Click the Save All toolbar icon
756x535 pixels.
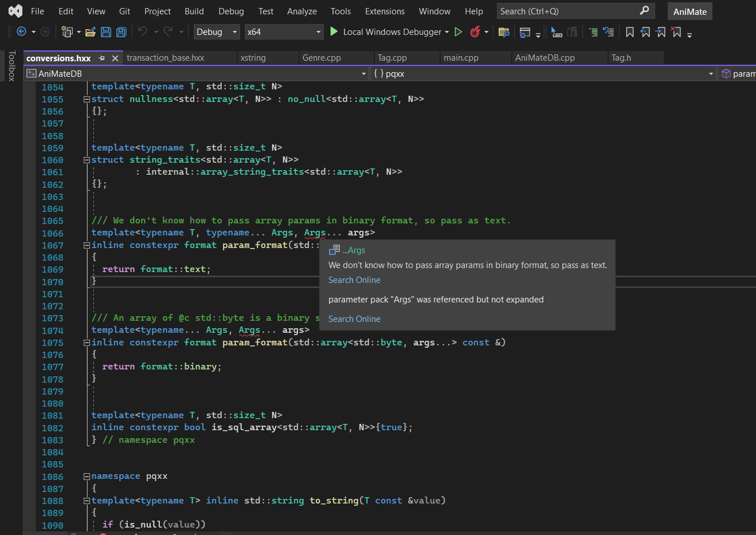pyautogui.click(x=122, y=32)
